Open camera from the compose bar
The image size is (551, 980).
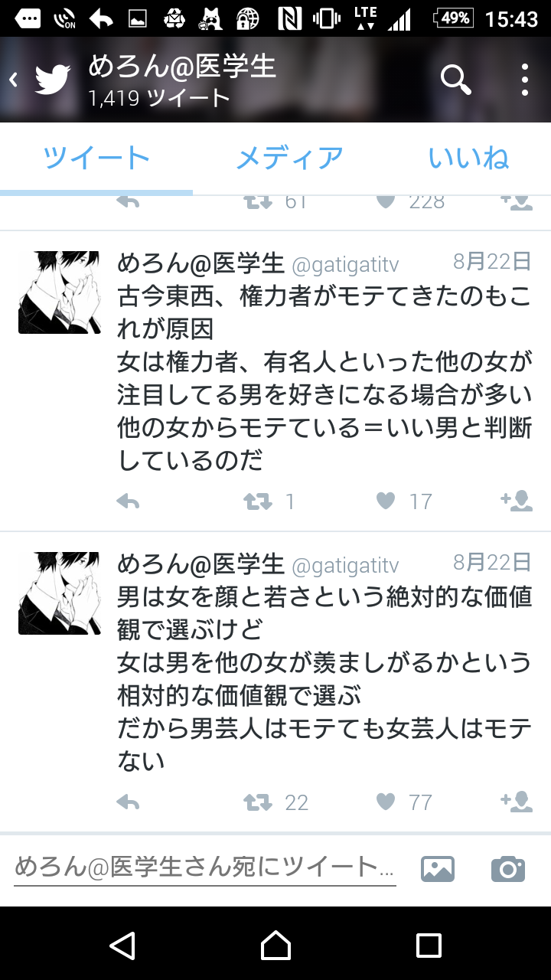(x=508, y=869)
